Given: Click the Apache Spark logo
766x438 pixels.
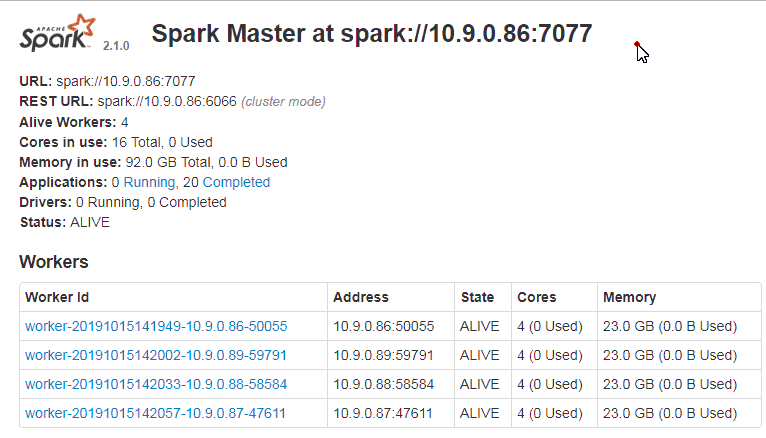Looking at the screenshot, I should click(x=58, y=35).
